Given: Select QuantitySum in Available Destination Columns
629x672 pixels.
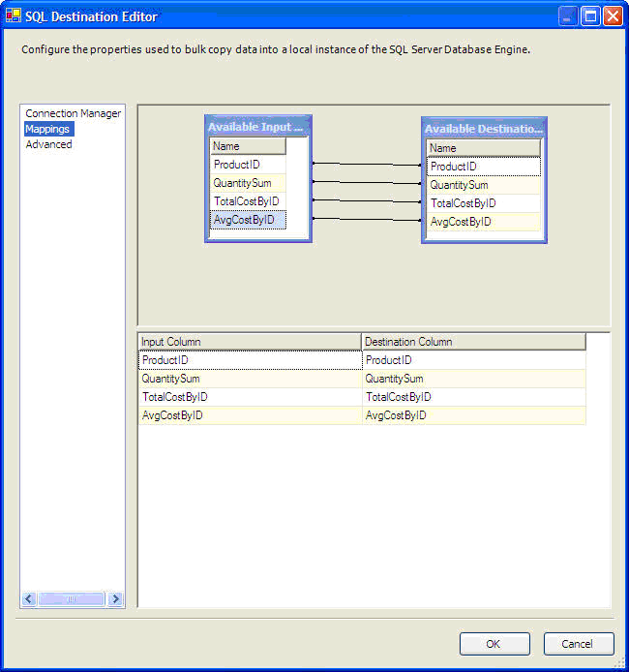Looking at the screenshot, I should point(484,185).
